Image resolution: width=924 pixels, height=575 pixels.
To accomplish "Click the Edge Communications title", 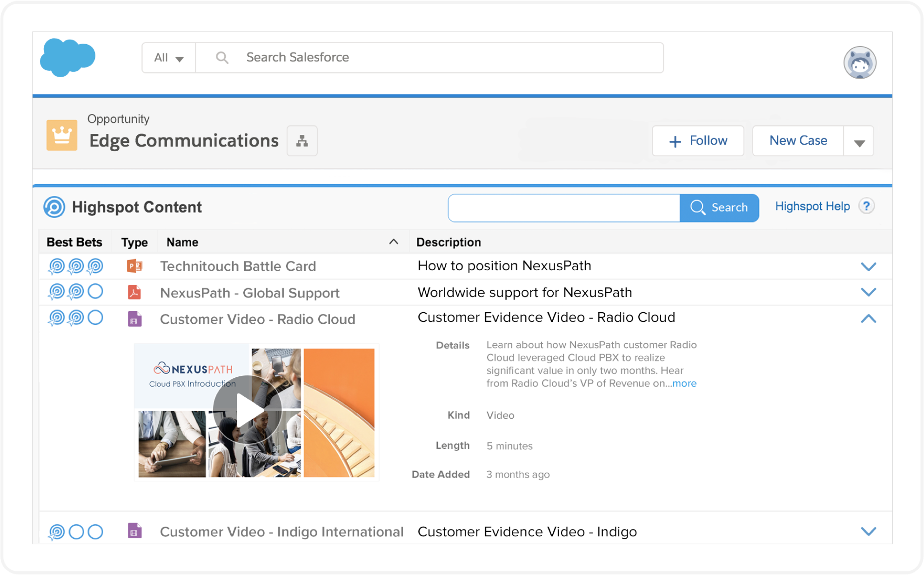I will (184, 141).
